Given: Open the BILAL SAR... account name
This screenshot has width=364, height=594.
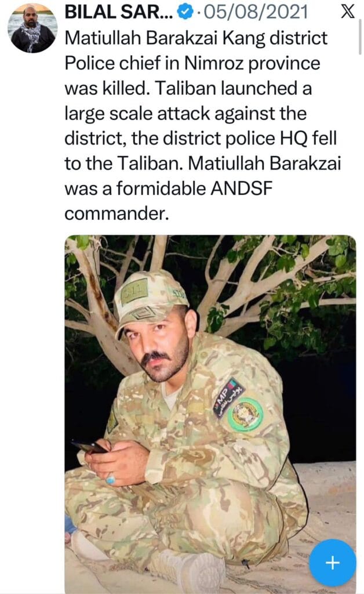Looking at the screenshot, I should pos(119,12).
